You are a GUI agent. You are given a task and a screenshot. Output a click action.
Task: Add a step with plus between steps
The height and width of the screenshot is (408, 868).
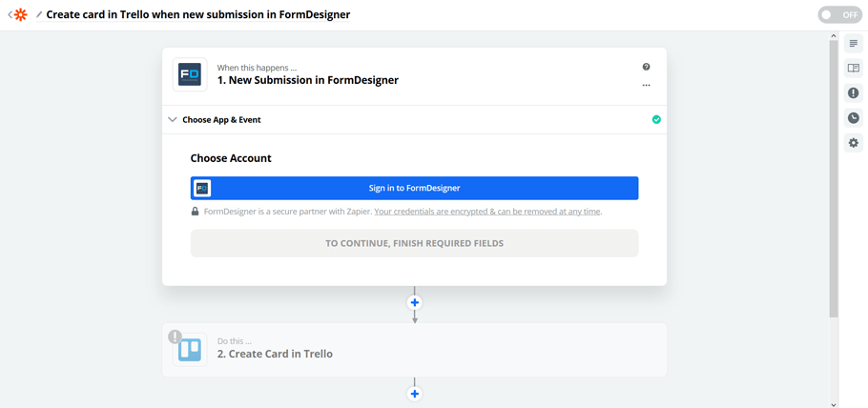coord(415,303)
